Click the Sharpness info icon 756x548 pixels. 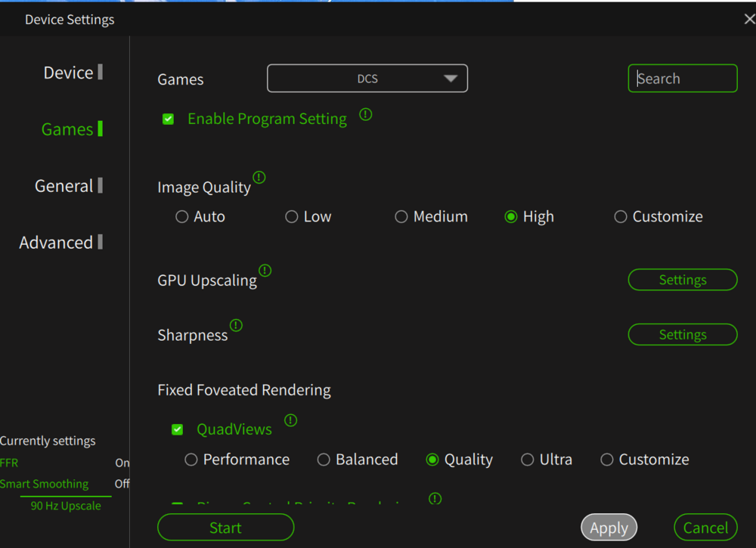point(236,326)
